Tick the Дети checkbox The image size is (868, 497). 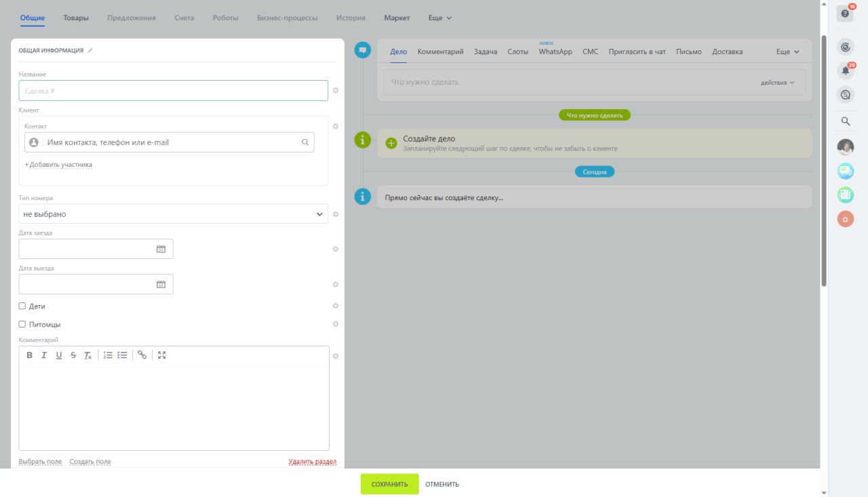point(22,306)
